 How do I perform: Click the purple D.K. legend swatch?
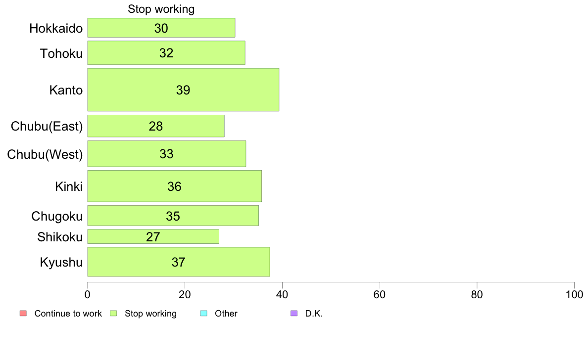click(294, 314)
